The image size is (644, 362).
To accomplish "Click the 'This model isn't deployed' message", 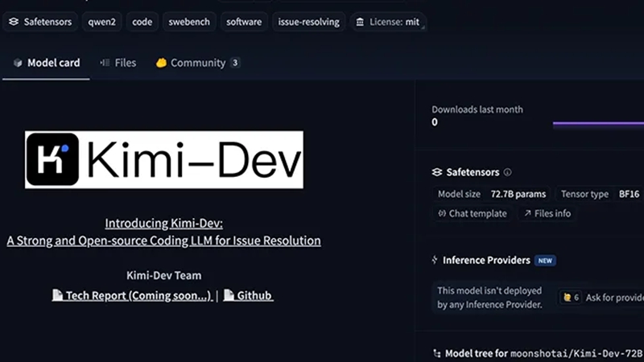I will (x=489, y=298).
